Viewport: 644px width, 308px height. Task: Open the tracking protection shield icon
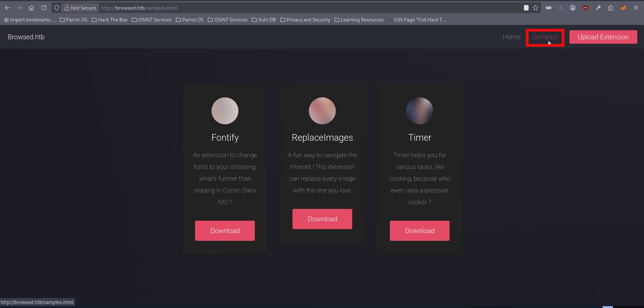click(x=57, y=8)
